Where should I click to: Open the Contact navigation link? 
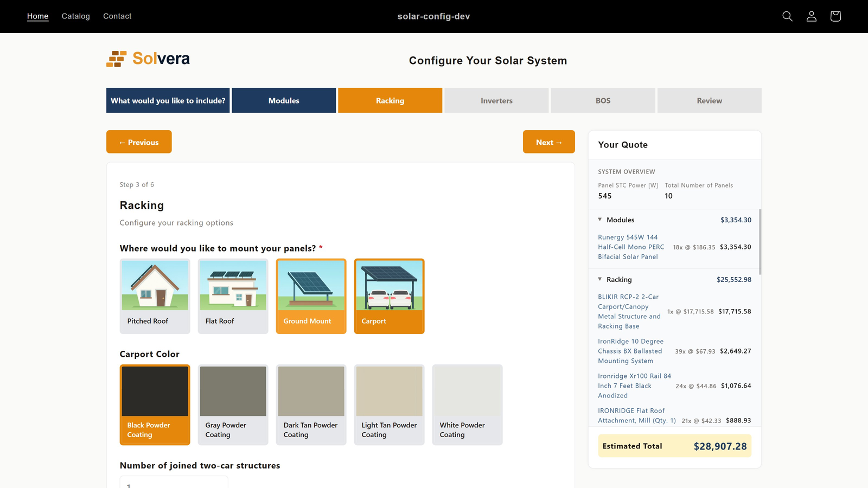[117, 16]
